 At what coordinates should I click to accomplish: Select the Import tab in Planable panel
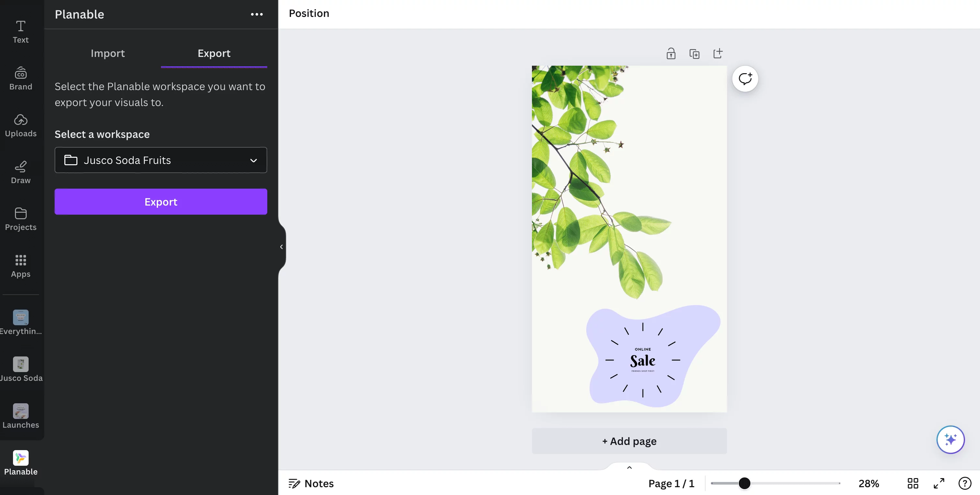[107, 52]
